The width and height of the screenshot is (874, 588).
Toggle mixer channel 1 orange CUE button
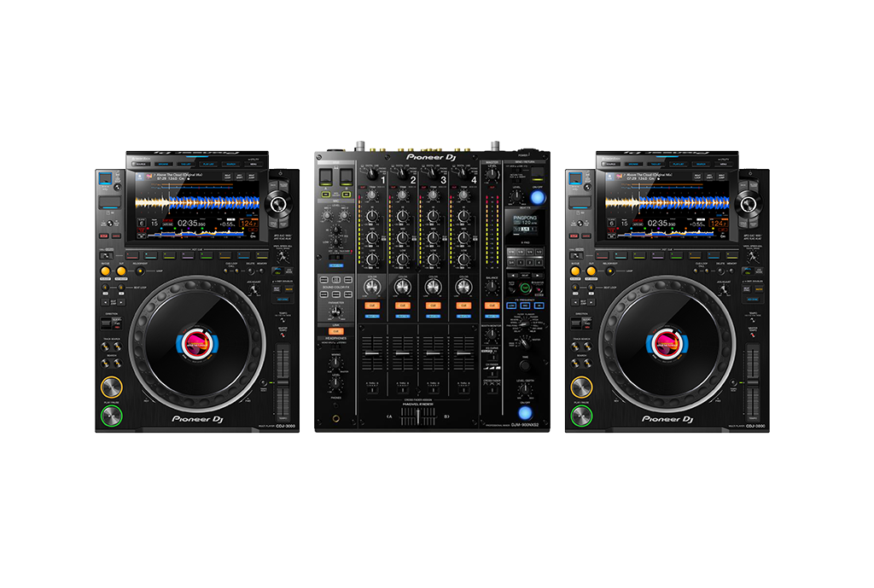click(372, 305)
